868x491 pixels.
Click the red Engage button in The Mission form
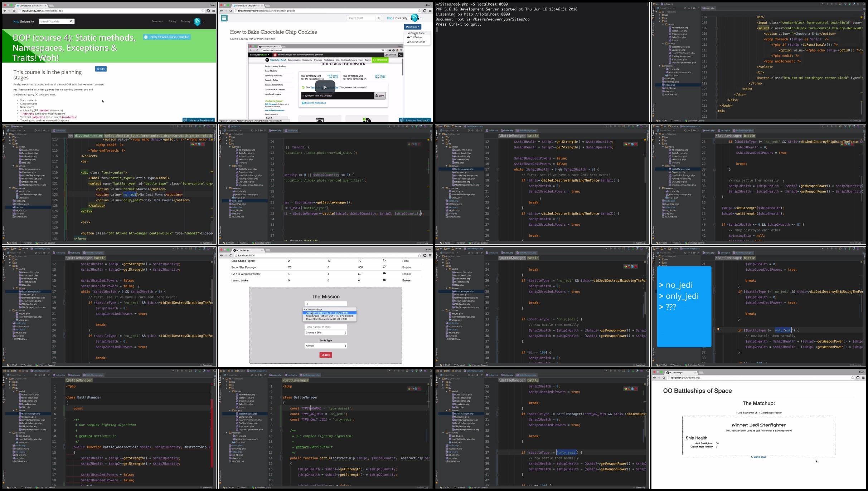click(x=325, y=355)
